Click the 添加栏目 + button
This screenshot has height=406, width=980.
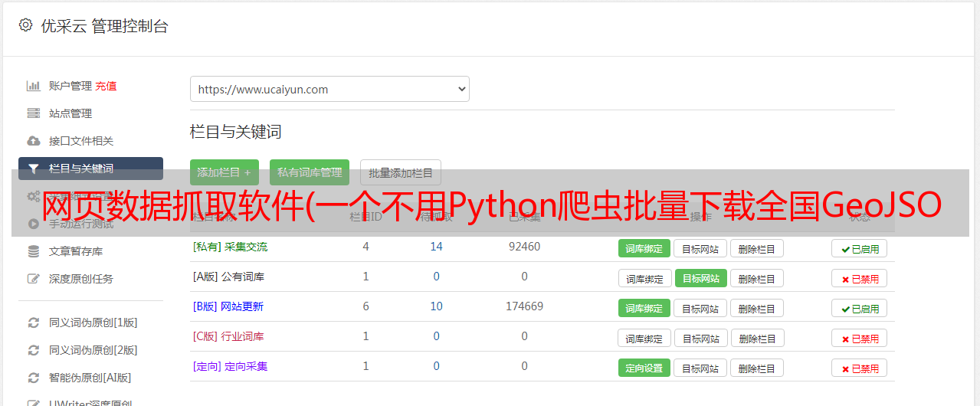[224, 172]
